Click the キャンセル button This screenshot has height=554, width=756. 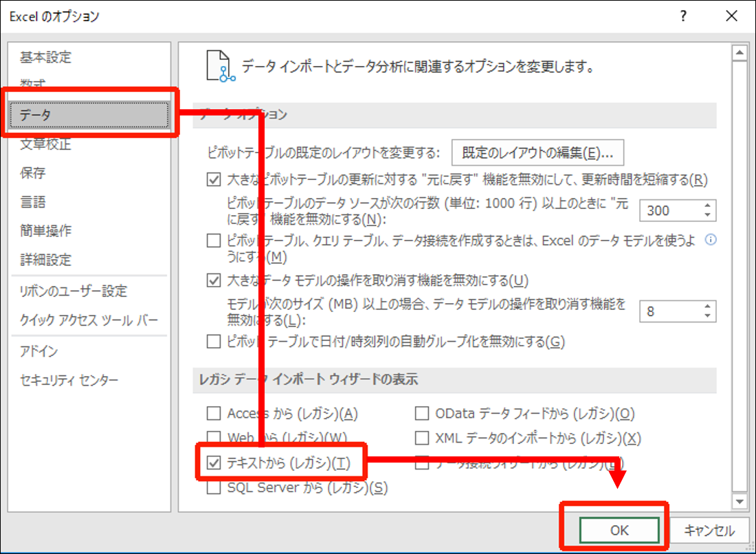[x=709, y=531]
